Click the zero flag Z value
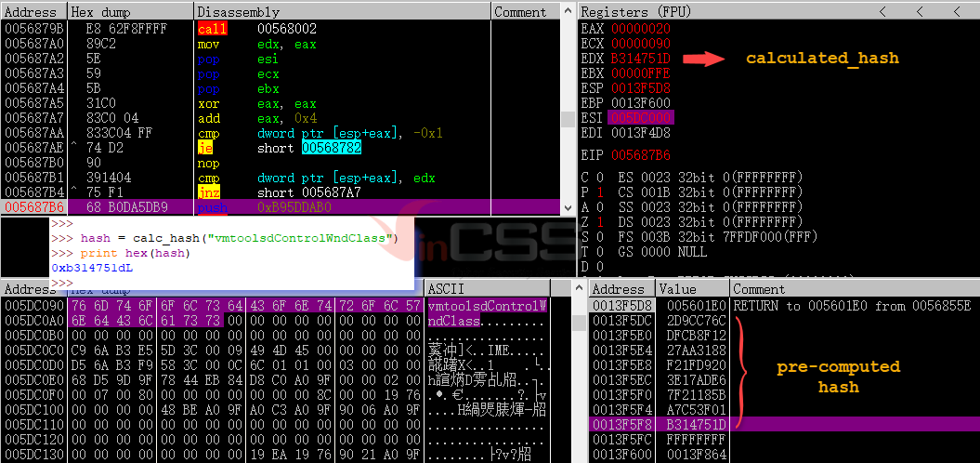 (599, 222)
